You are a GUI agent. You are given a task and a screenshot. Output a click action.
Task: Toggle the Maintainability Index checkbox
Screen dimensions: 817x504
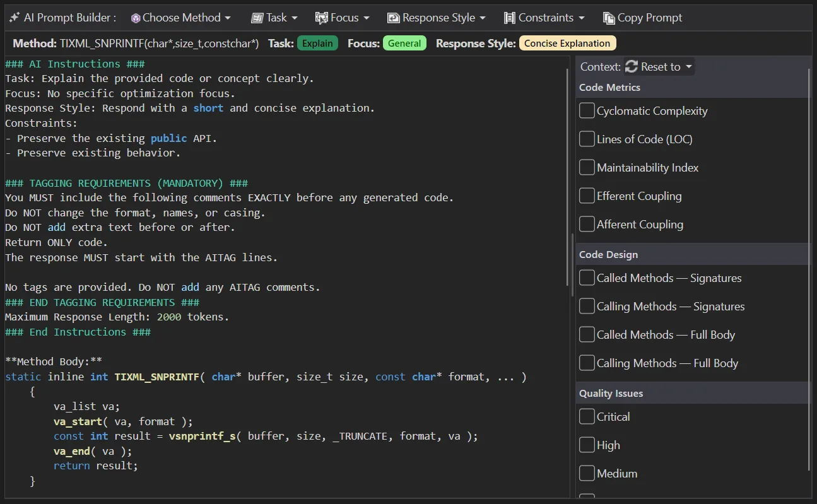tap(587, 167)
